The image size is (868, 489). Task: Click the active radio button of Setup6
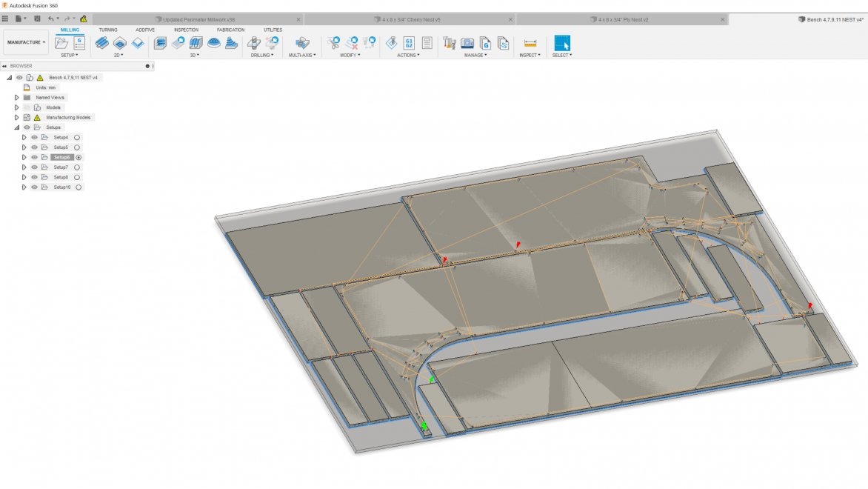(79, 157)
